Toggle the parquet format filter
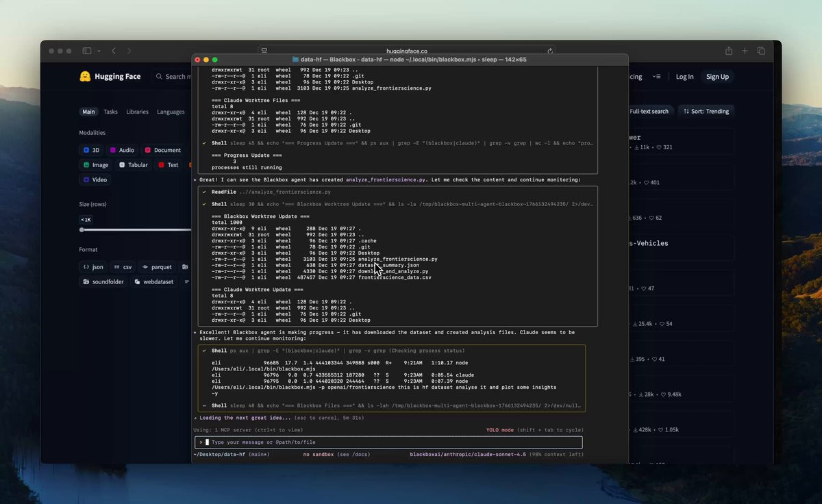 pyautogui.click(x=158, y=267)
